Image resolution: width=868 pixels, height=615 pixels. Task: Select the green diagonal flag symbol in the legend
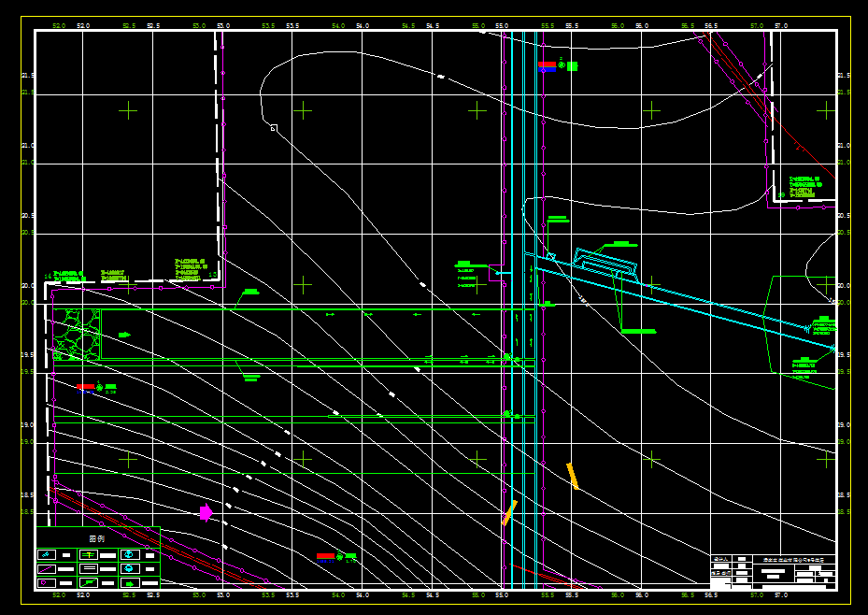tap(89, 582)
